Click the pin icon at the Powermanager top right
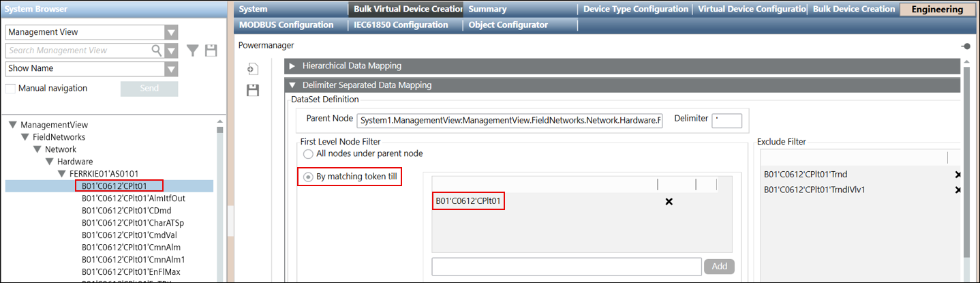 pos(966,46)
